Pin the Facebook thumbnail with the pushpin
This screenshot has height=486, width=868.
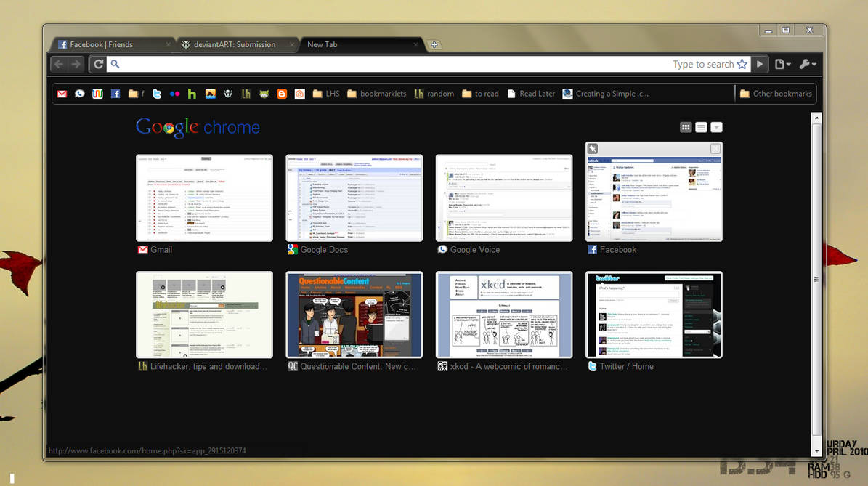pyautogui.click(x=592, y=148)
